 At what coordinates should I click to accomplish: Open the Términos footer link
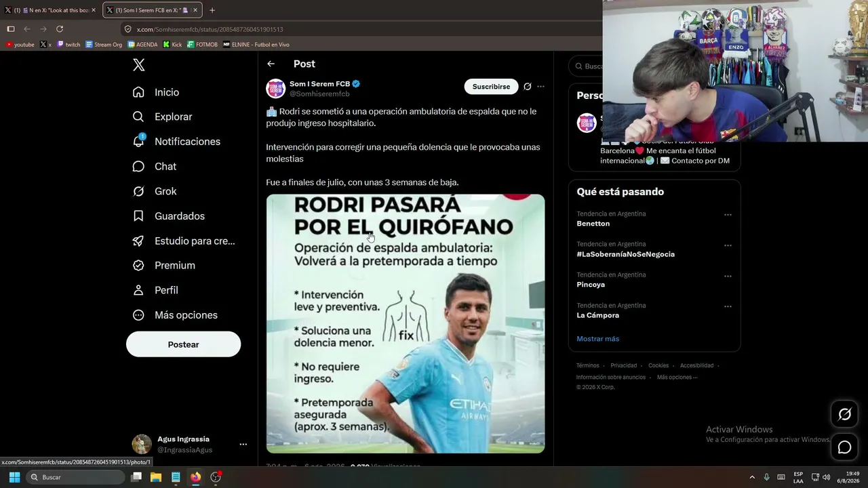(x=588, y=366)
